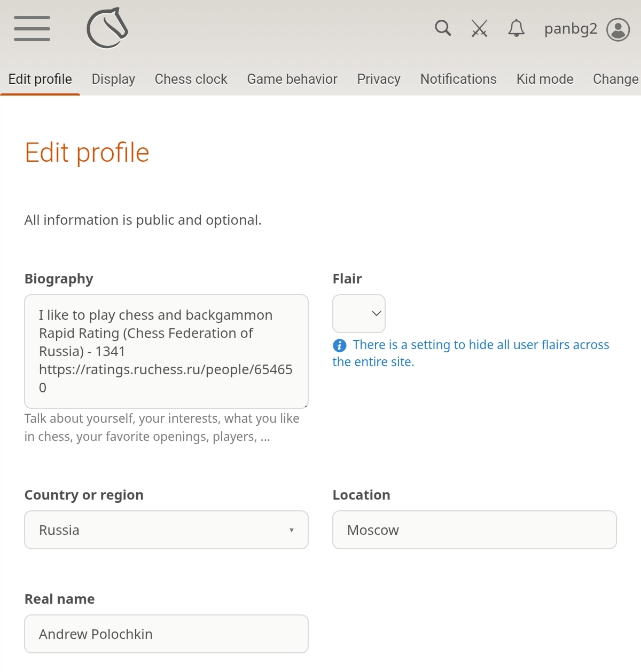641x672 pixels.
Task: Switch to Kid mode tab
Action: pyautogui.click(x=545, y=79)
